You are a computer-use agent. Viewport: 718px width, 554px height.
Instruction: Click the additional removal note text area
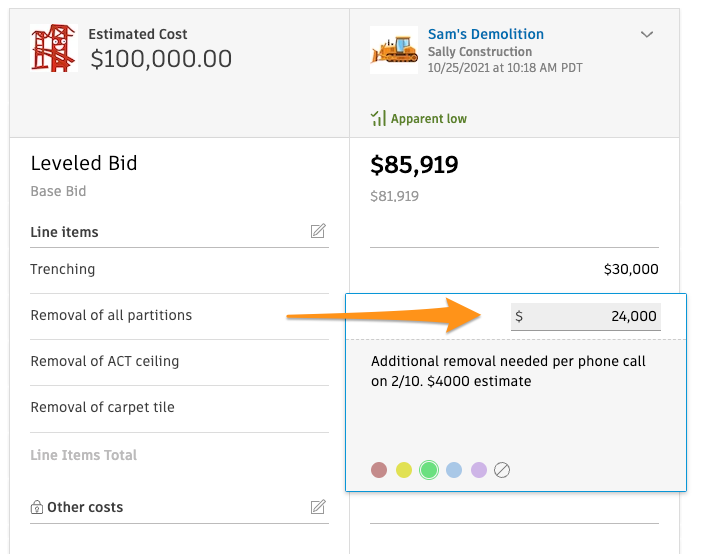point(516,398)
